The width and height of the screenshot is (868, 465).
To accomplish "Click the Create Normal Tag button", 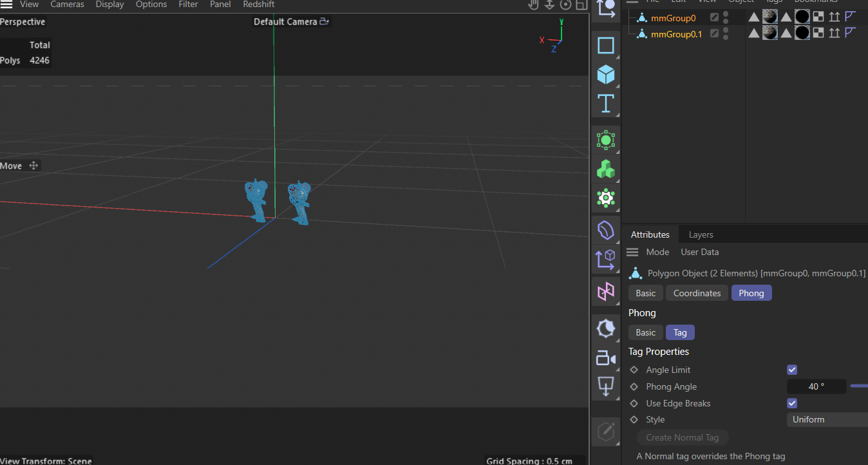I will 682,437.
